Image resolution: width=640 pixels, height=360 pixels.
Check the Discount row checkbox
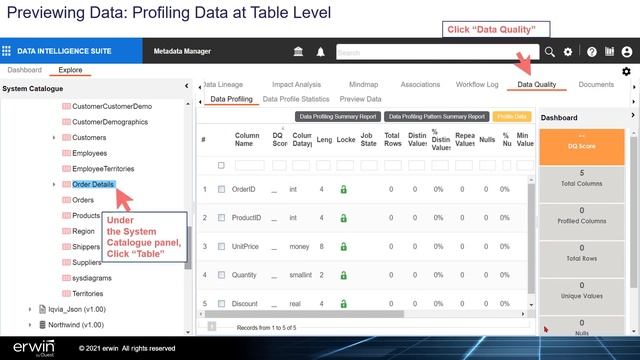221,304
